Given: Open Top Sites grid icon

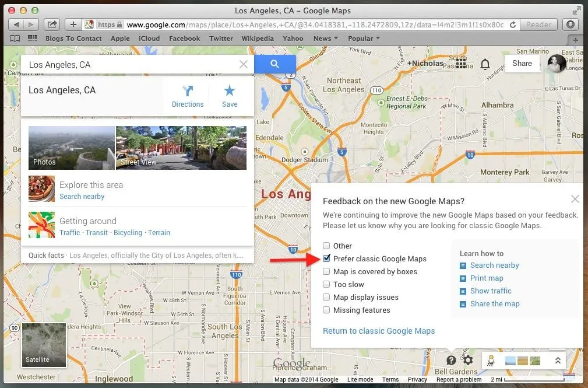Looking at the screenshot, I should pyautogui.click(x=32, y=39).
